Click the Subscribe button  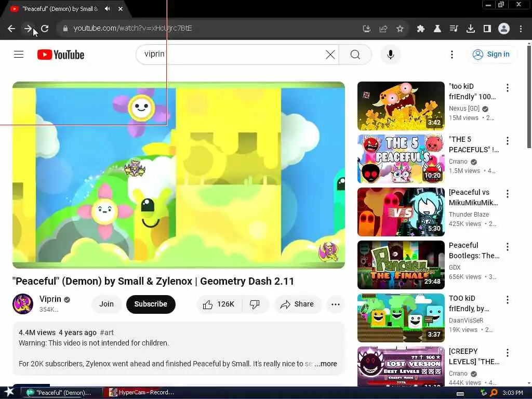click(x=151, y=304)
